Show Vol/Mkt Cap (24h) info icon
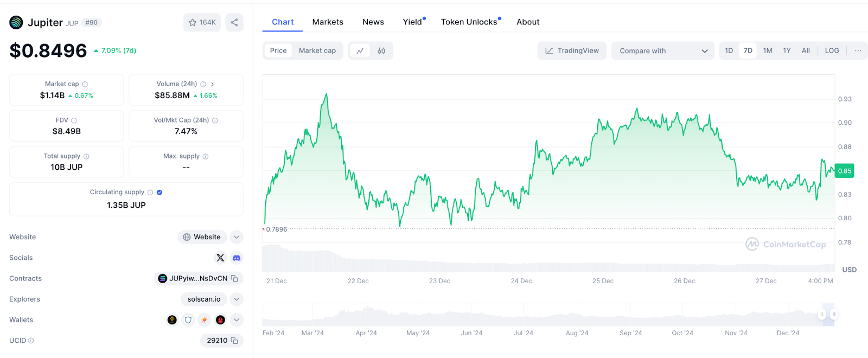The width and height of the screenshot is (868, 358). click(x=215, y=120)
